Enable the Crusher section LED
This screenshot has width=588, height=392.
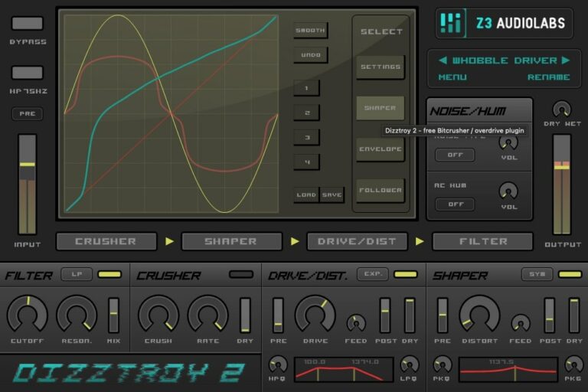click(x=241, y=275)
